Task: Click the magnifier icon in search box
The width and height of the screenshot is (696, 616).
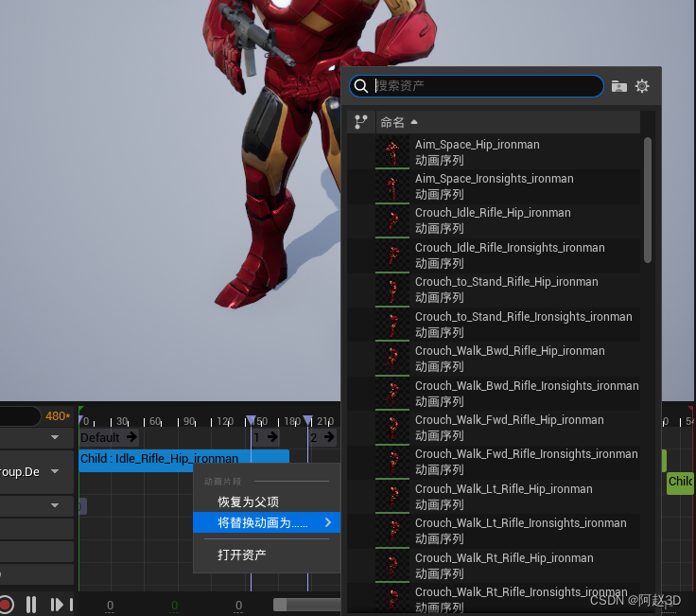Action: 361,86
